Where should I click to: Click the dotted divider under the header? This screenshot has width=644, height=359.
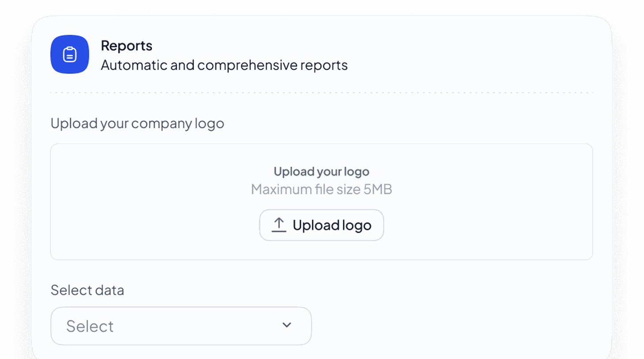click(x=321, y=93)
